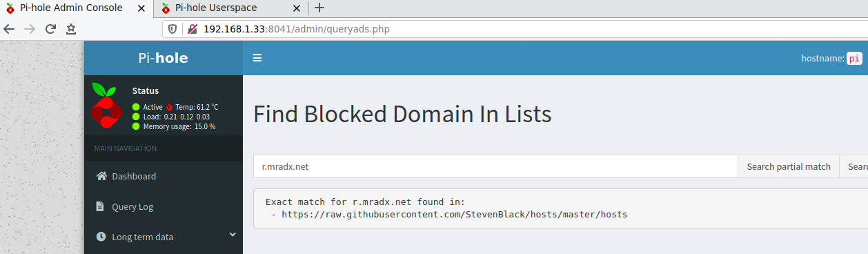The width and height of the screenshot is (868, 254).
Task: Click the domain search input field
Action: pos(495,166)
